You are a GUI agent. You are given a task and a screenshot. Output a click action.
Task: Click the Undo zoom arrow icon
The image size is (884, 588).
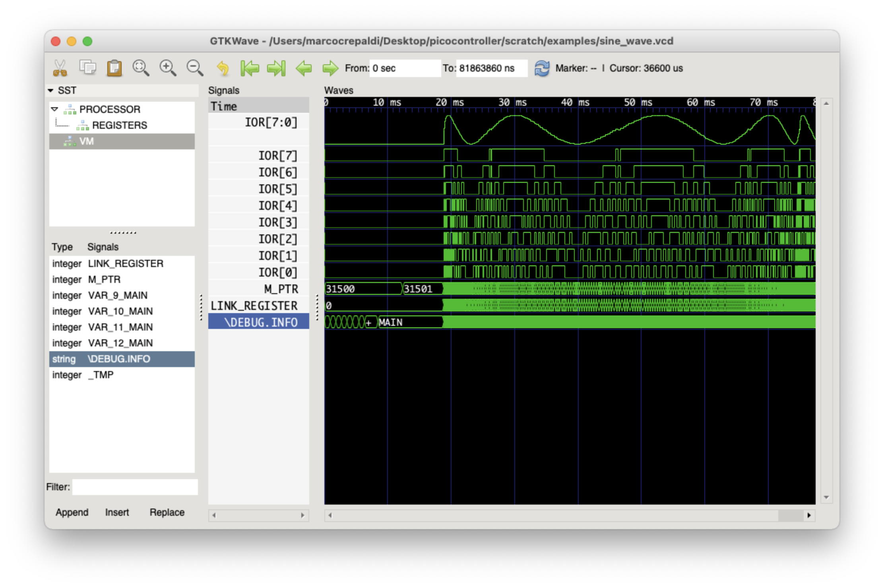[223, 68]
